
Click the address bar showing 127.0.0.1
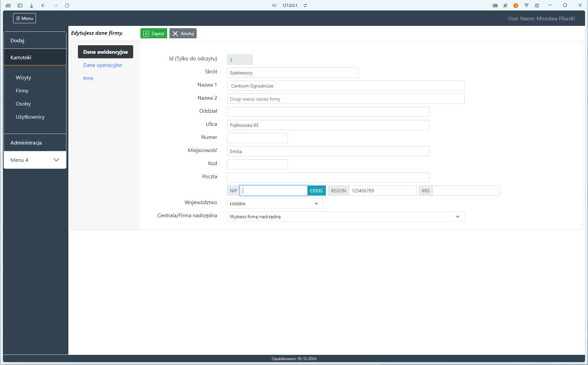(x=290, y=5)
